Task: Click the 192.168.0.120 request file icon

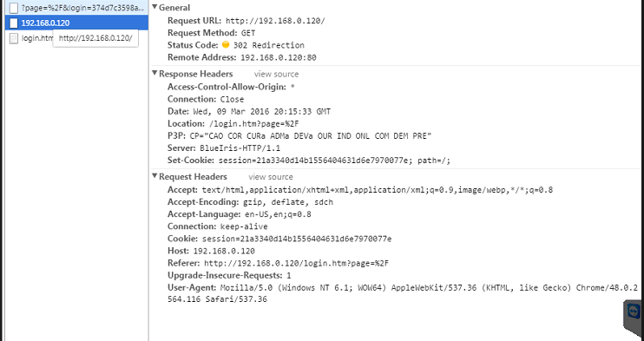Action: (x=14, y=23)
